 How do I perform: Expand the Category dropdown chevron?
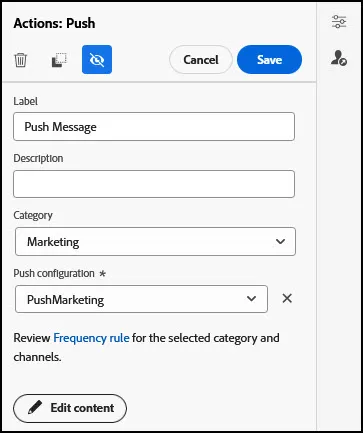pyautogui.click(x=280, y=241)
